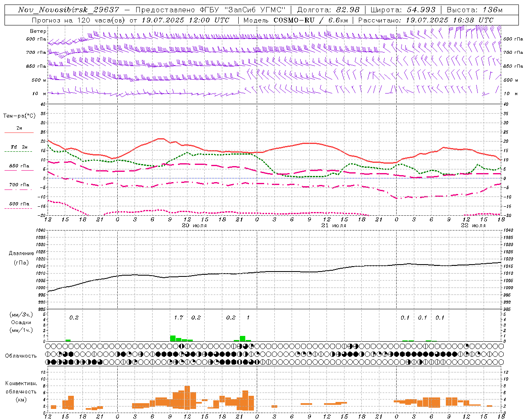
Task: Select the forecast start 19.07.2025 12:00 UTC
Action: pos(185,20)
